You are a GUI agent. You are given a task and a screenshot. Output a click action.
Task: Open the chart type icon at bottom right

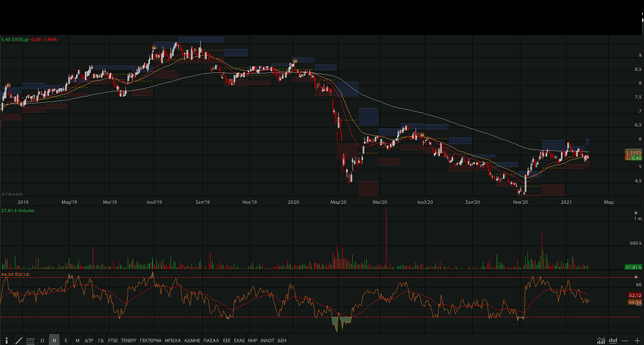pos(601,341)
